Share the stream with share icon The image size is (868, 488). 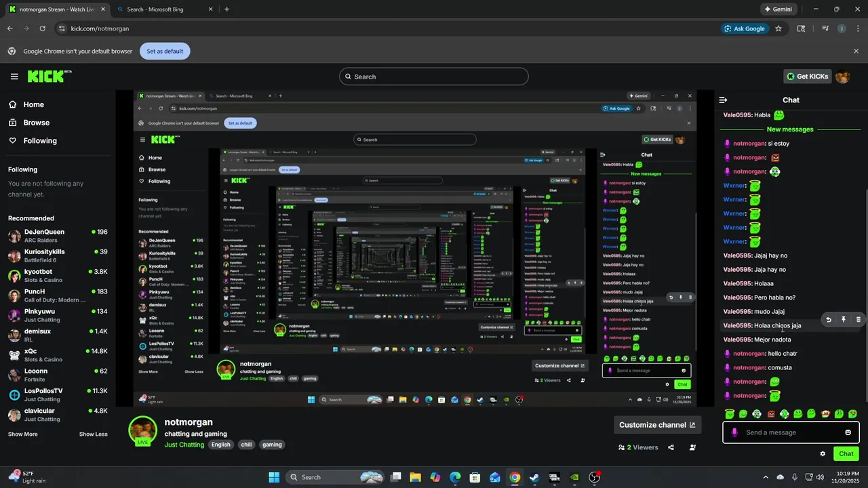point(671,447)
